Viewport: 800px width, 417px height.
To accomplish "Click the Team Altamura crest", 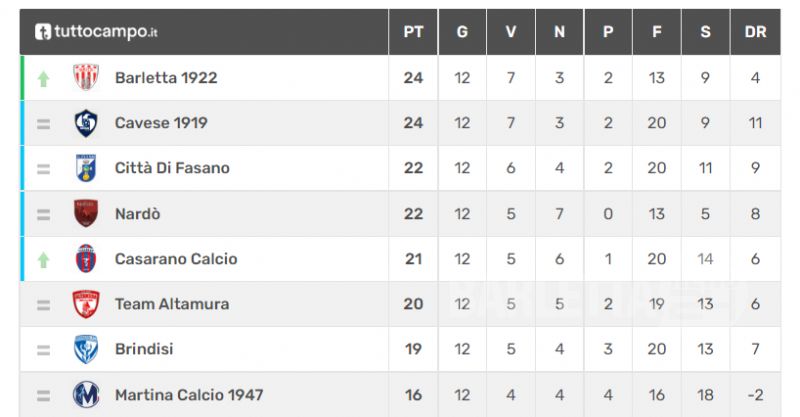I will tap(86, 304).
